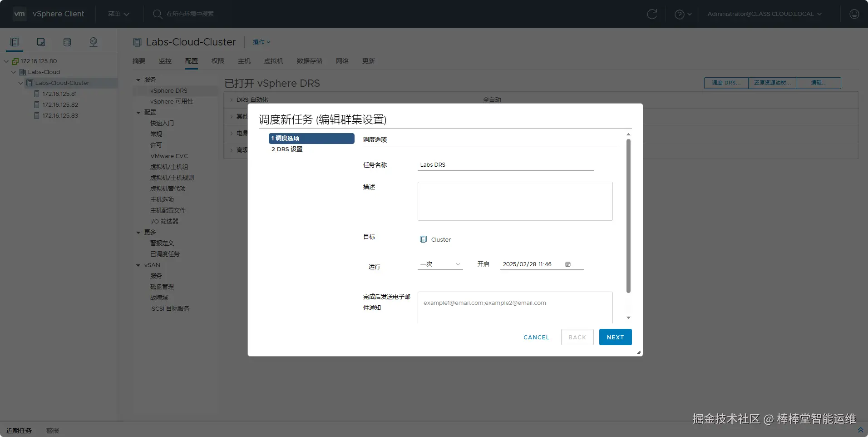The image size is (868, 437).
Task: Click the 调度 DRS button
Action: pos(726,83)
